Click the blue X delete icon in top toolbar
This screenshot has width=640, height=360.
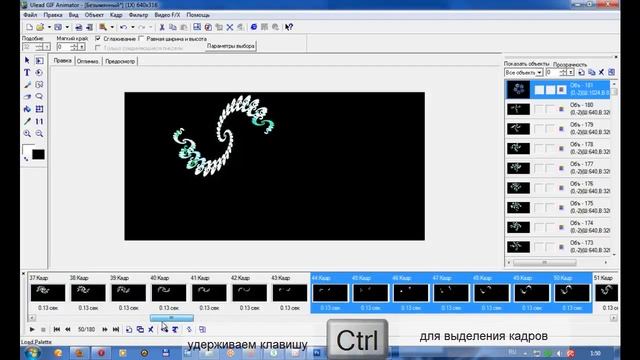pos(230,27)
